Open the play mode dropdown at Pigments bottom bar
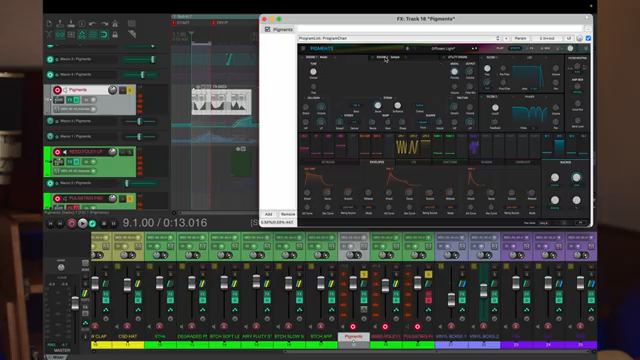This screenshot has width=640, height=360. click(x=545, y=223)
